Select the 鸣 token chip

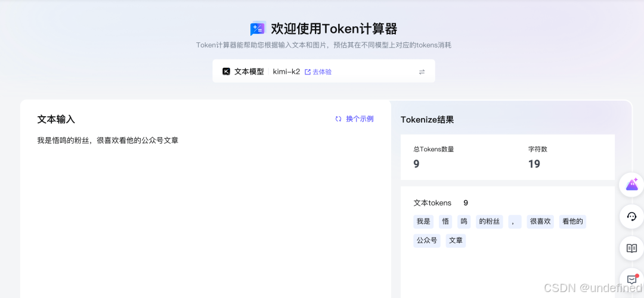coord(464,222)
